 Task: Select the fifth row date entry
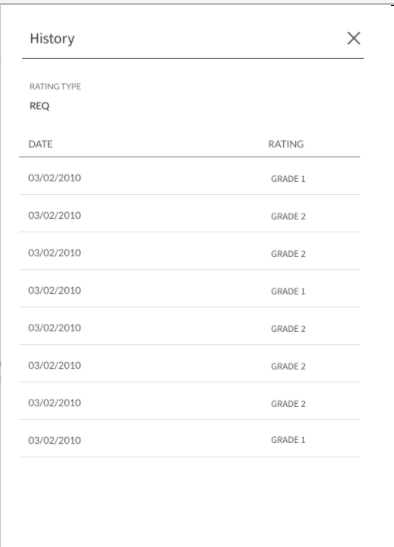pos(54,328)
